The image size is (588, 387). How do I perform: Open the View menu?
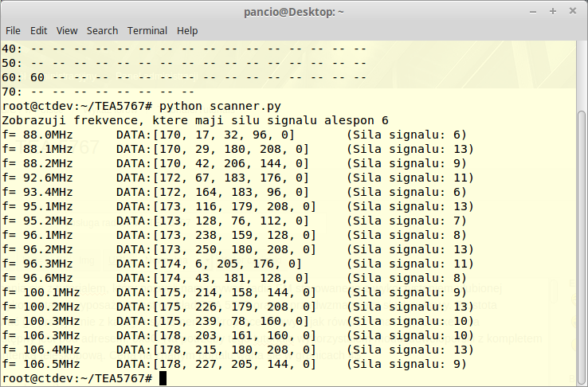[67, 30]
